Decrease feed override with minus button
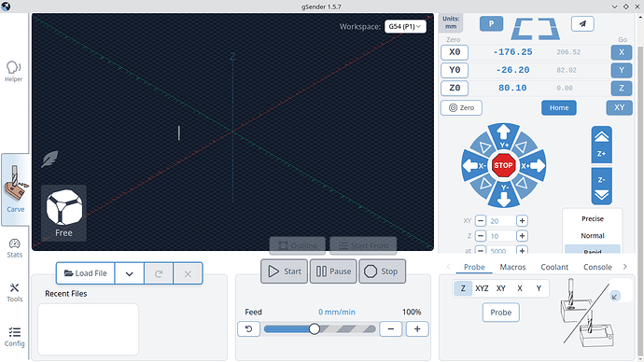Screen dimensions: 644x362 [x=390, y=328]
